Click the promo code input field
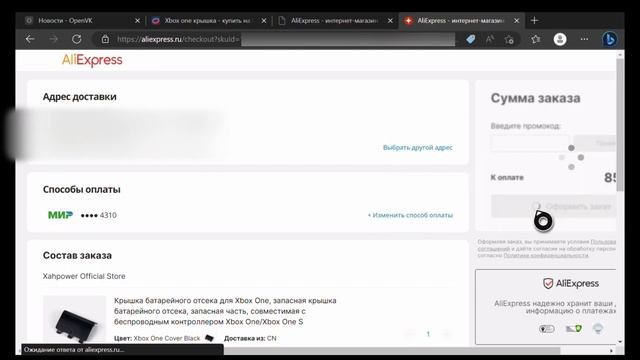 pos(530,143)
